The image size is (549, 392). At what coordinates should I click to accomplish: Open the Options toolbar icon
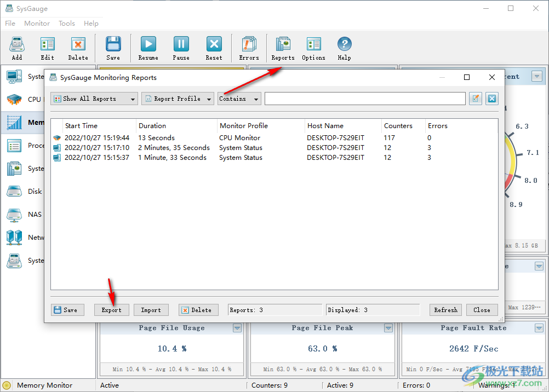tap(314, 44)
